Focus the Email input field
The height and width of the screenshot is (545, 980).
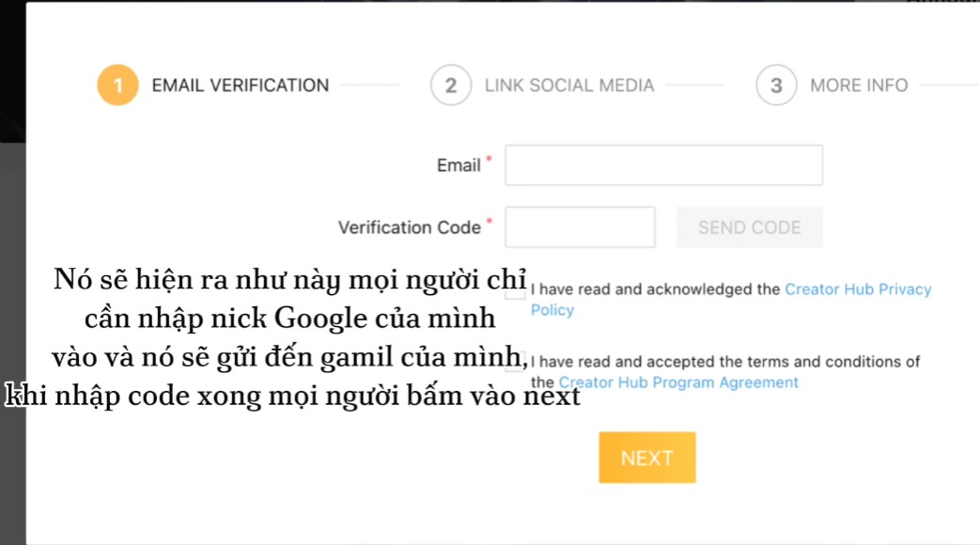tap(663, 165)
